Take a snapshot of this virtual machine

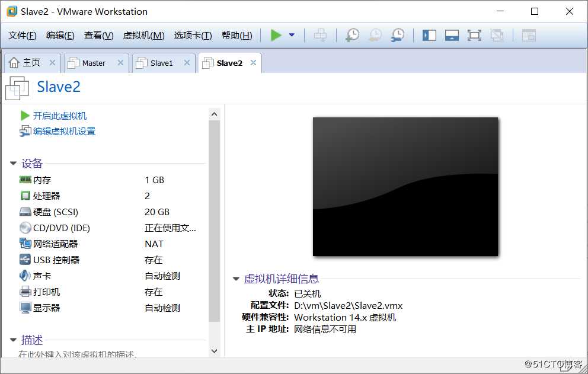coord(353,35)
